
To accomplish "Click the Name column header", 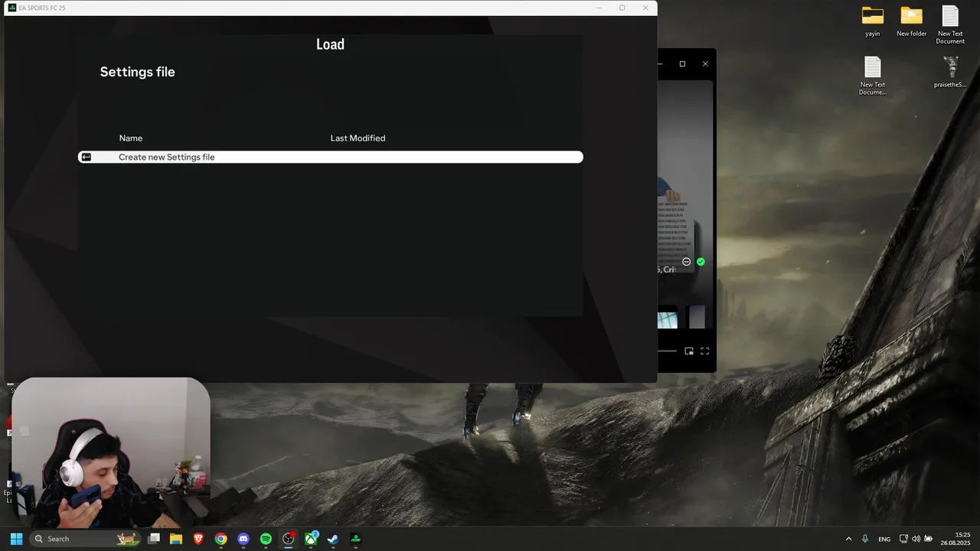I will pos(131,138).
